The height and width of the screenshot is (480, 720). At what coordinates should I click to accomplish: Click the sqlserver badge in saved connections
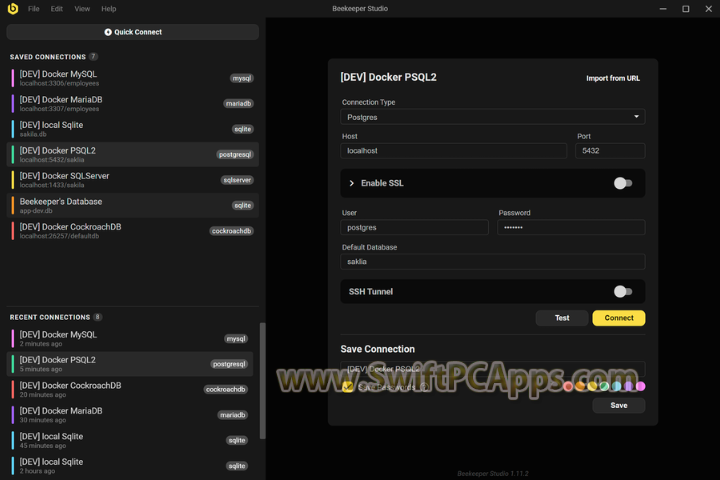click(237, 180)
